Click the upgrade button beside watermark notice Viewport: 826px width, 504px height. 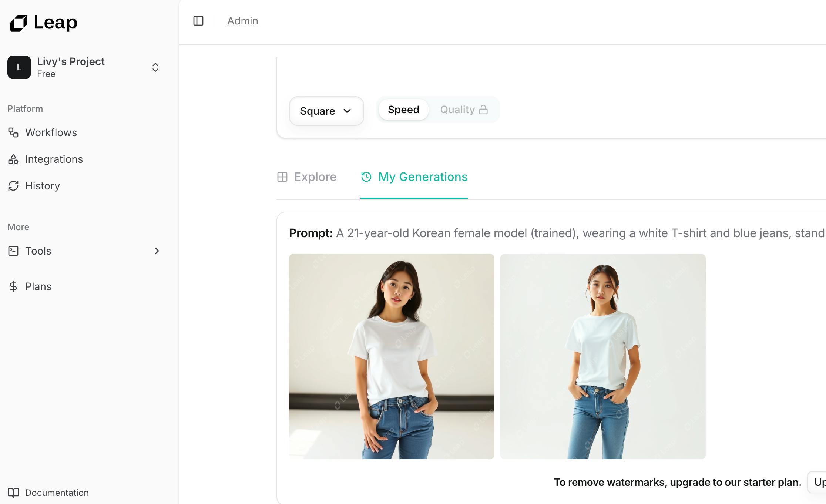pyautogui.click(x=819, y=482)
